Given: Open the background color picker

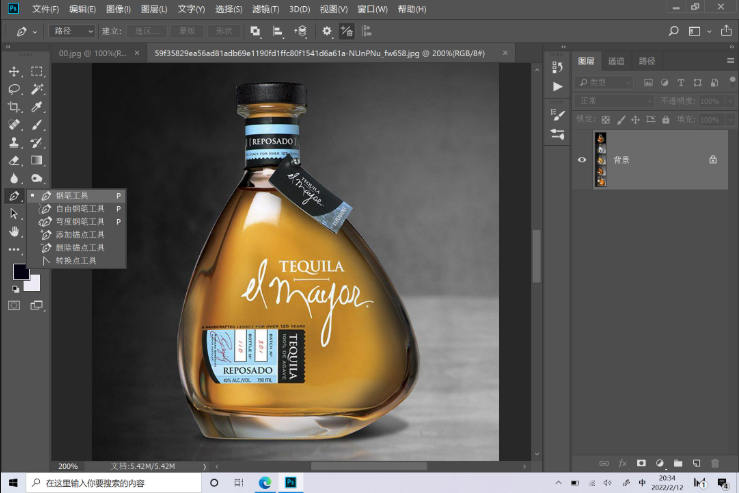Looking at the screenshot, I should (x=35, y=285).
